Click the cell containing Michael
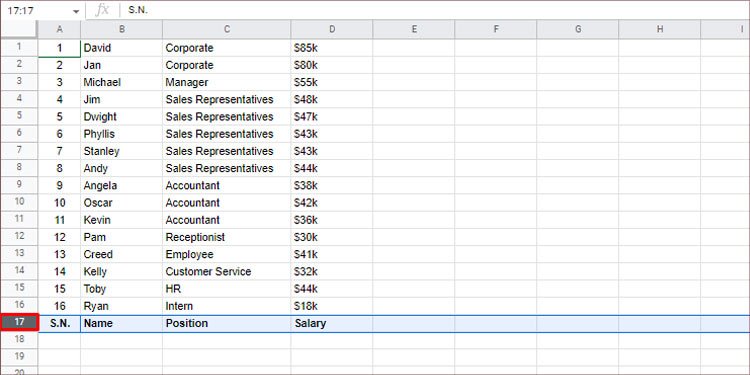This screenshot has width=750, height=375. pos(121,82)
